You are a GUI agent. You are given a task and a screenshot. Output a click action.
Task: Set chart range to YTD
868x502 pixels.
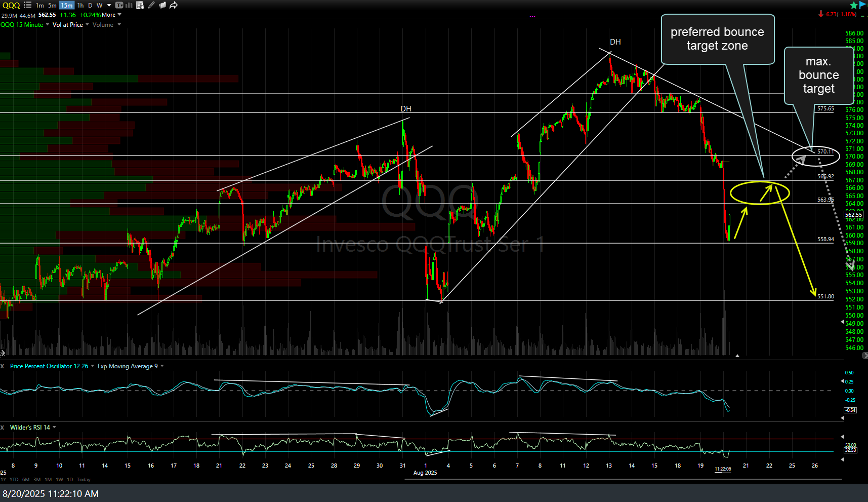[14, 480]
